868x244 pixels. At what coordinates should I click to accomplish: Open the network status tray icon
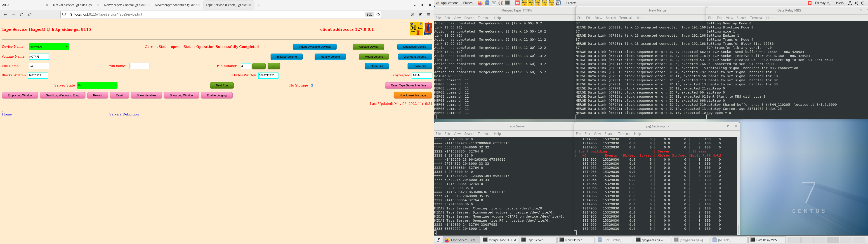pyautogui.click(x=850, y=3)
